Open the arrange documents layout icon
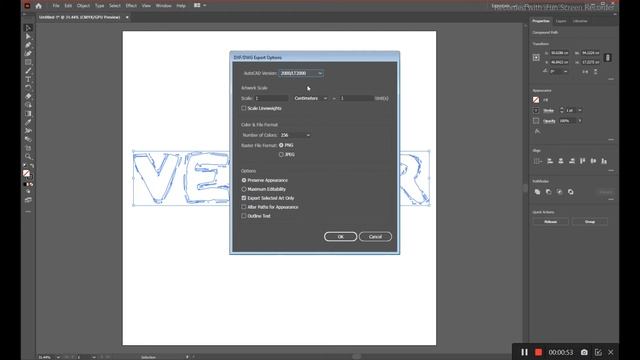This screenshot has width=640, height=360. [x=197, y=6]
